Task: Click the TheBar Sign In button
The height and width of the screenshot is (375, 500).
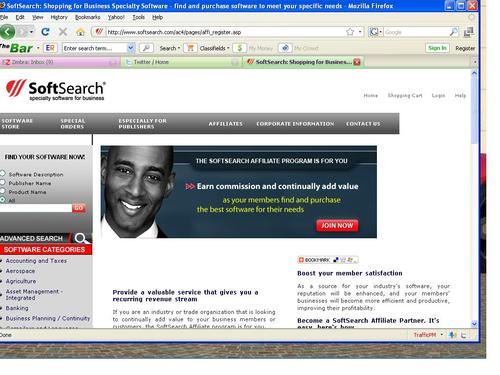Action: click(437, 48)
